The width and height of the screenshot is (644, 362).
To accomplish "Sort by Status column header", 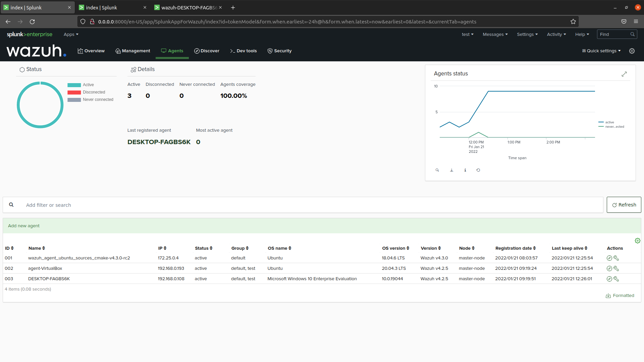I will [x=204, y=248].
